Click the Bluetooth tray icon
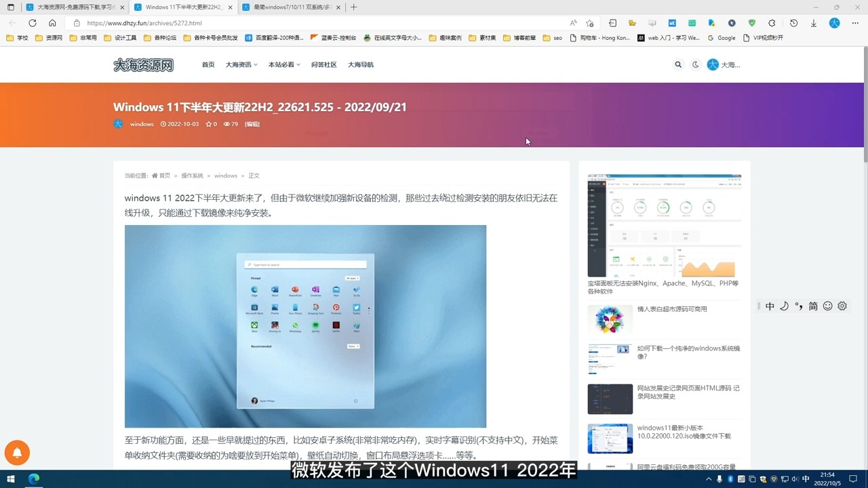 (731, 479)
